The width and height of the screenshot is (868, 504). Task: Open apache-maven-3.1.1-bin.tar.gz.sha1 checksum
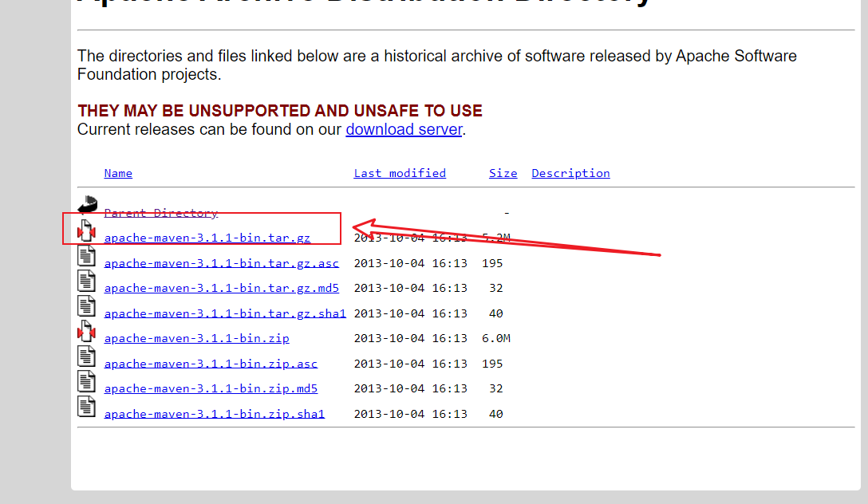pos(225,313)
